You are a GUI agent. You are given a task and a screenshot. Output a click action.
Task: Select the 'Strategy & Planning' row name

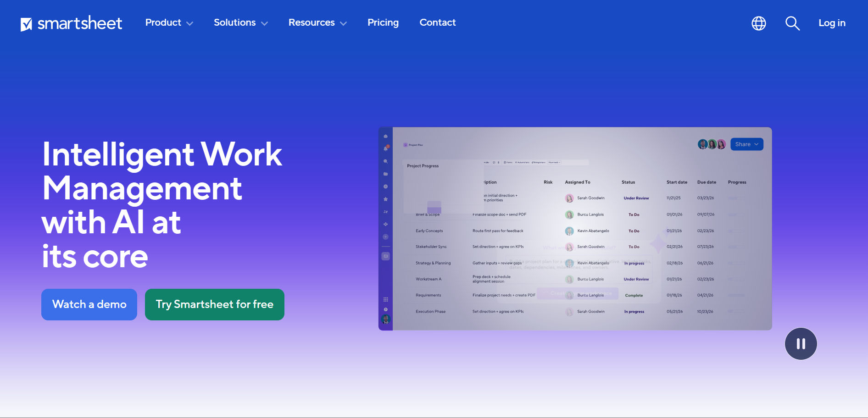[x=433, y=263]
